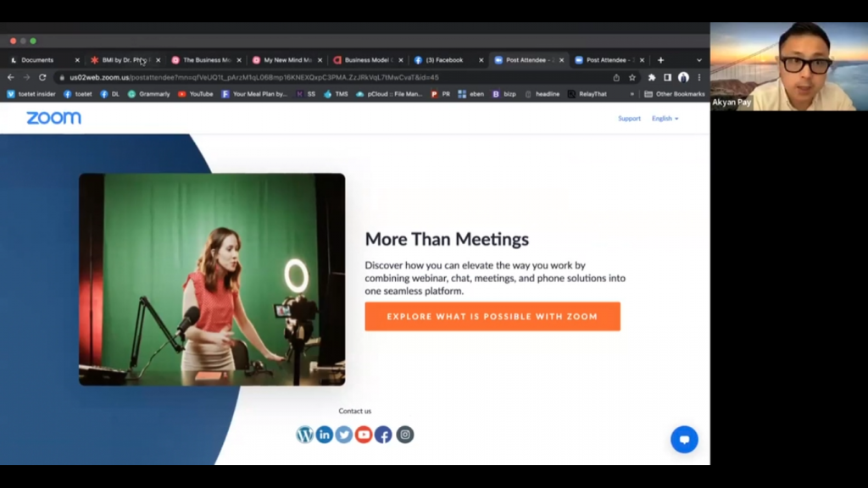This screenshot has width=868, height=488.
Task: Open the Your Meal Plan by bookmark
Action: coord(254,94)
